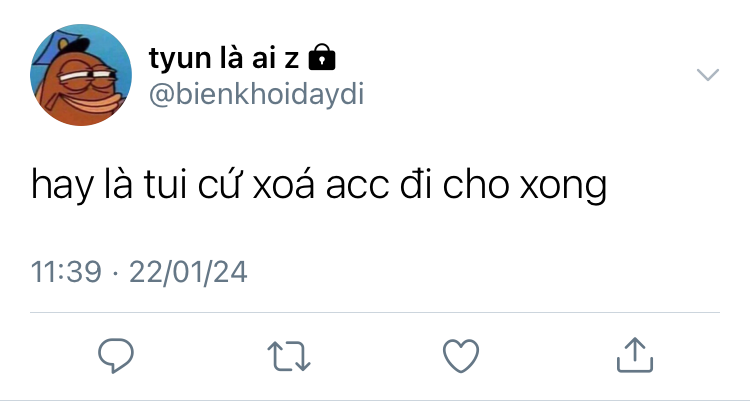
Task: Open the profile via name "tyun là ai z"
Action: click(x=224, y=58)
